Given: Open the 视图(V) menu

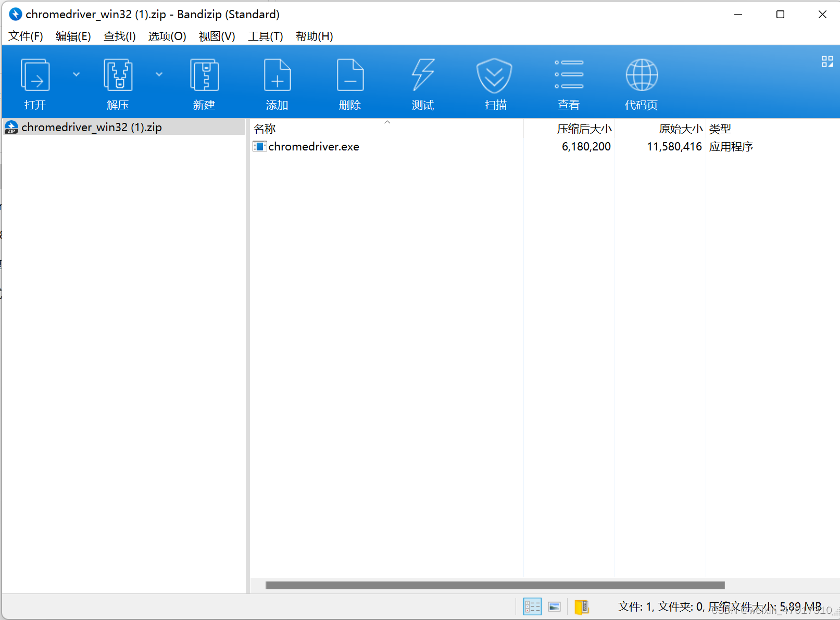Looking at the screenshot, I should click(217, 36).
